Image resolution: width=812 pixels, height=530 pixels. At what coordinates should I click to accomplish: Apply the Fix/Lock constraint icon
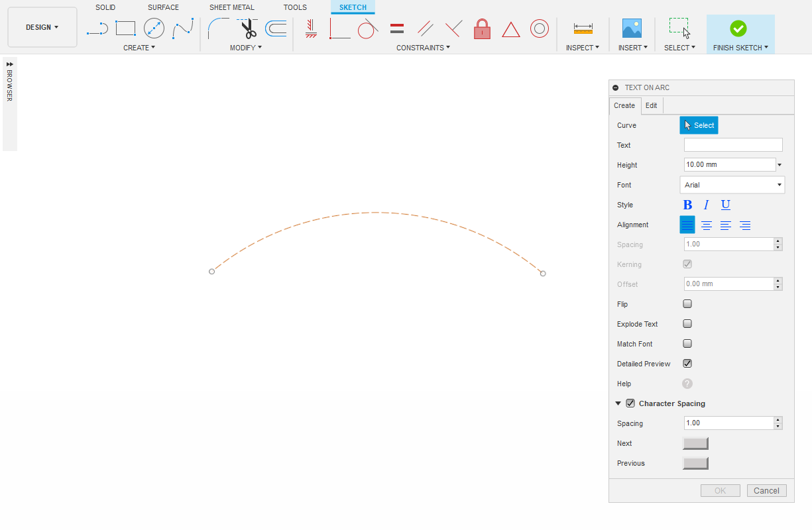coord(482,28)
